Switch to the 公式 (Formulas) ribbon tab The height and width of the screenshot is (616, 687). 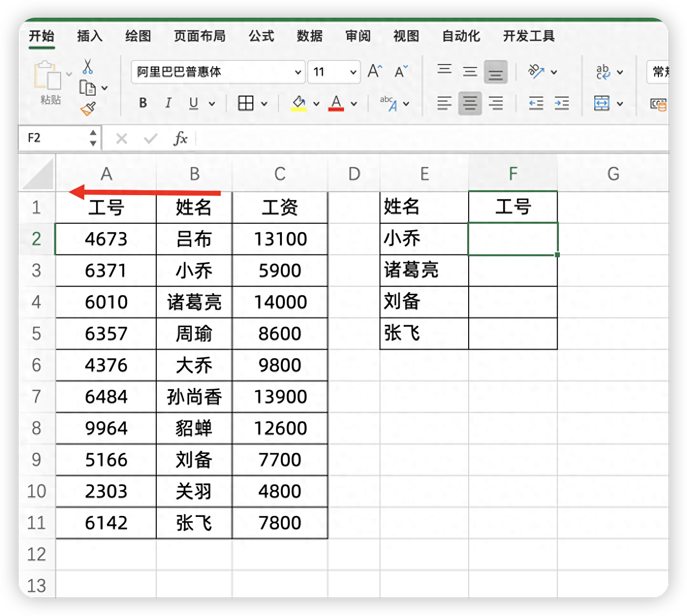coord(261,36)
